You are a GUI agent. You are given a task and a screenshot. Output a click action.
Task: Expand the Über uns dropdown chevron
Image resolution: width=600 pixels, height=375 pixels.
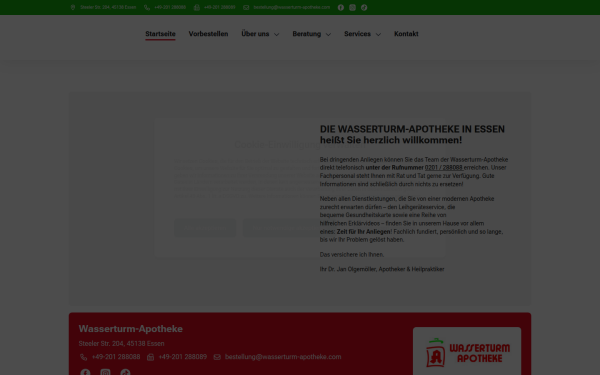click(276, 34)
